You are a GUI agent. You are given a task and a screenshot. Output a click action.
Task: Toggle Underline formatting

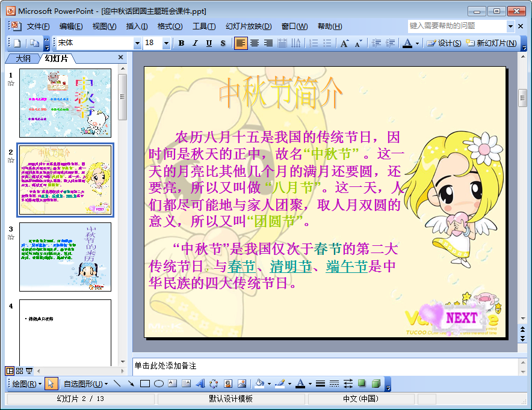click(209, 43)
